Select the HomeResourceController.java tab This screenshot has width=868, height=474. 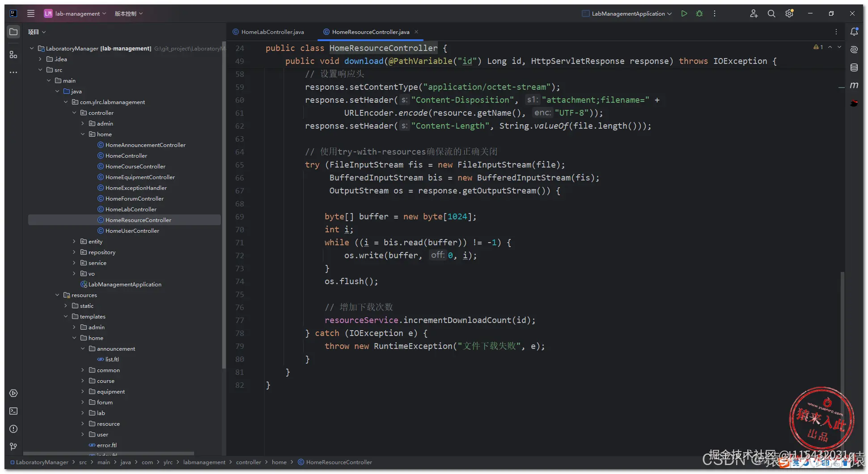371,32
